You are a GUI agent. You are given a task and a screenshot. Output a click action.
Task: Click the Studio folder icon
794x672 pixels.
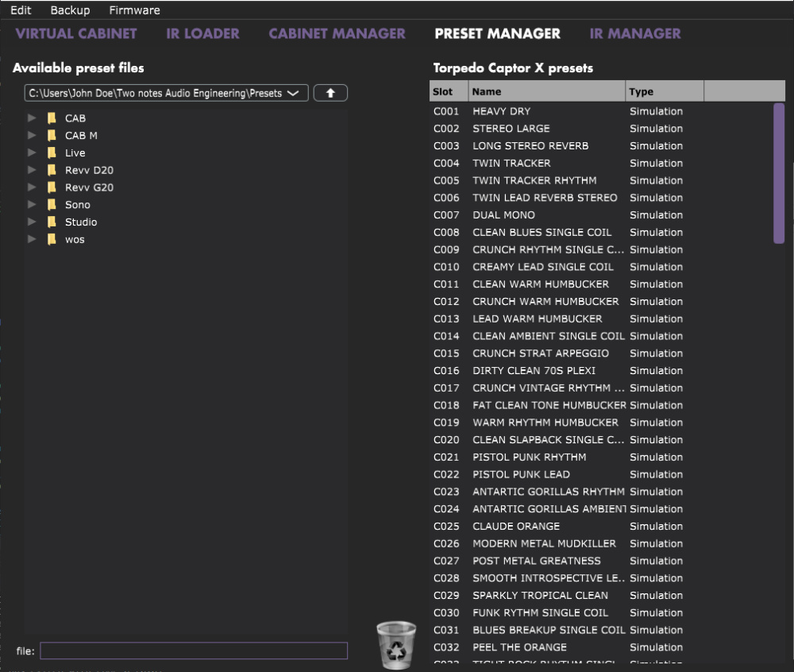click(52, 222)
